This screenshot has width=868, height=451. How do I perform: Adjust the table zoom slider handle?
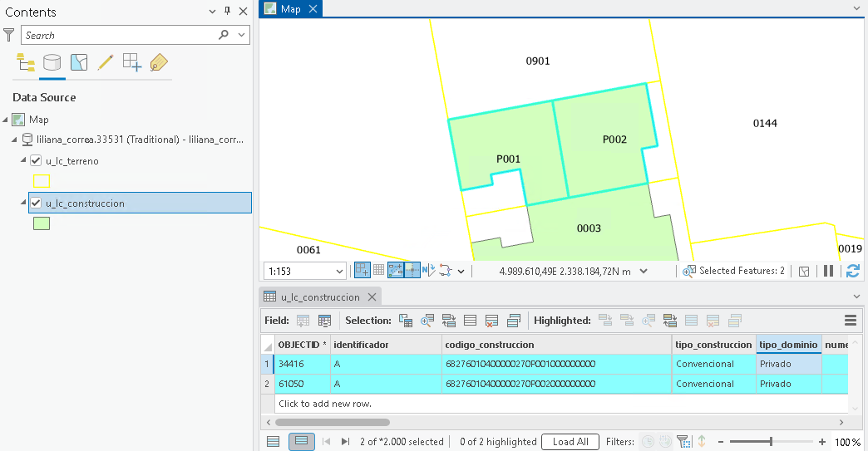[x=771, y=442]
